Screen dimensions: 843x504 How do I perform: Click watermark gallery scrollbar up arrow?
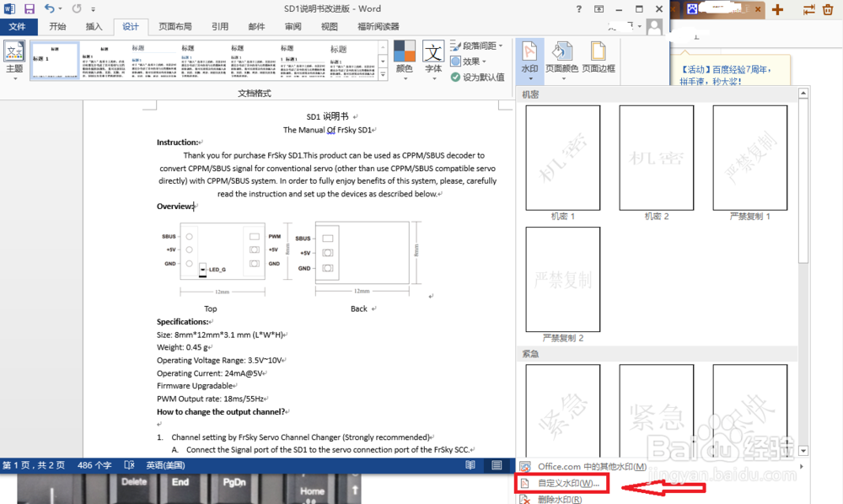[803, 94]
